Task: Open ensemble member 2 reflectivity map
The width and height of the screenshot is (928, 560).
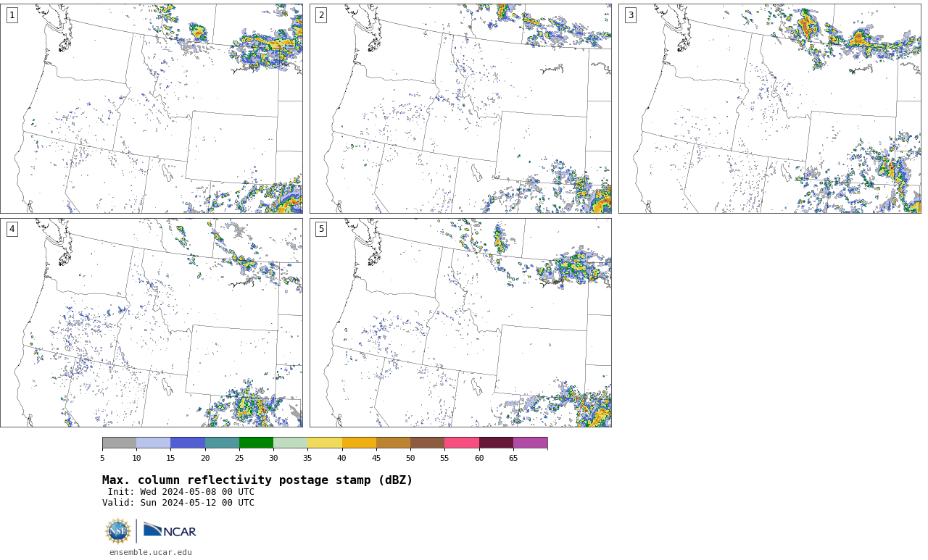Action: [460, 109]
